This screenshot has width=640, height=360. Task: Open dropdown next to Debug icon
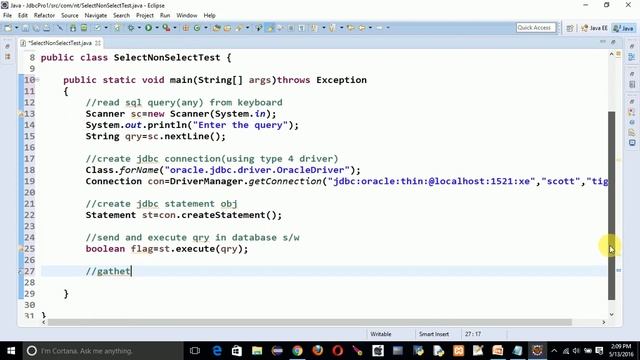139,28
